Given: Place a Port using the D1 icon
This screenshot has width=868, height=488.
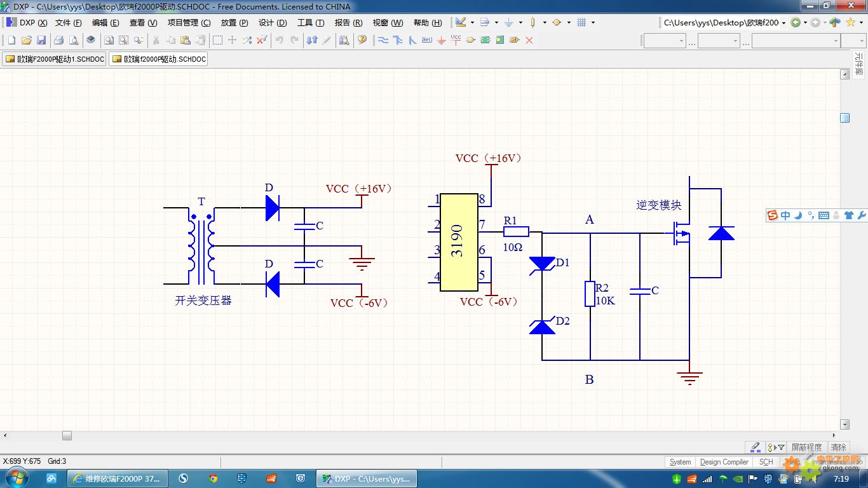Looking at the screenshot, I should pyautogui.click(x=515, y=40).
